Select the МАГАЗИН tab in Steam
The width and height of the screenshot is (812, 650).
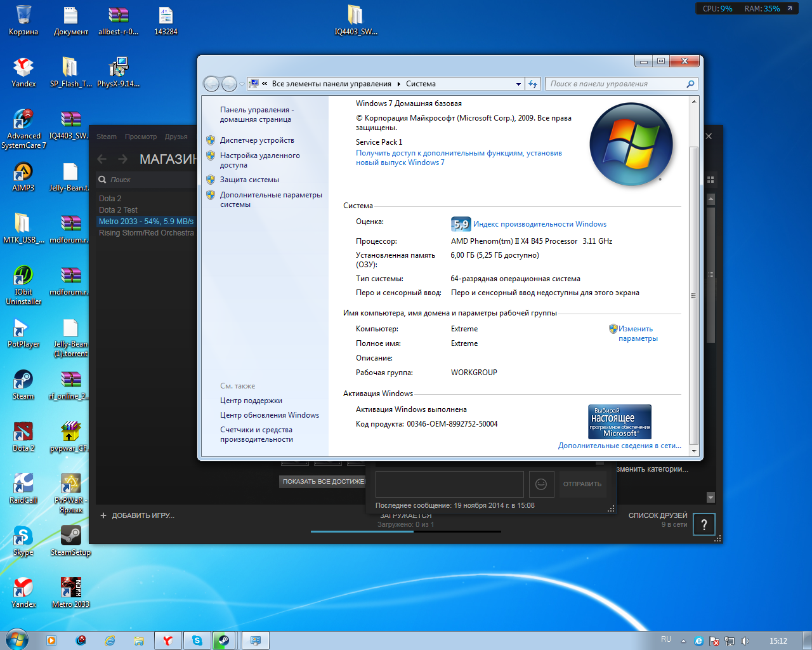click(x=168, y=159)
